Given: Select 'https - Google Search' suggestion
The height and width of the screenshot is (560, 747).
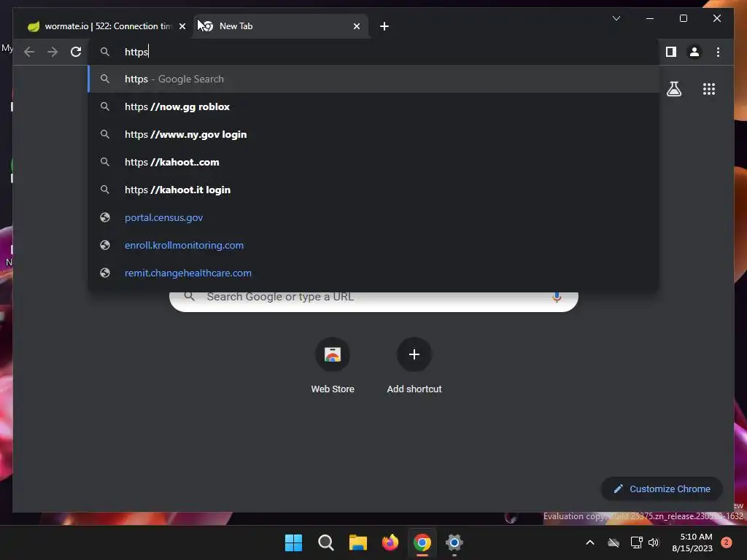Looking at the screenshot, I should click(x=374, y=79).
